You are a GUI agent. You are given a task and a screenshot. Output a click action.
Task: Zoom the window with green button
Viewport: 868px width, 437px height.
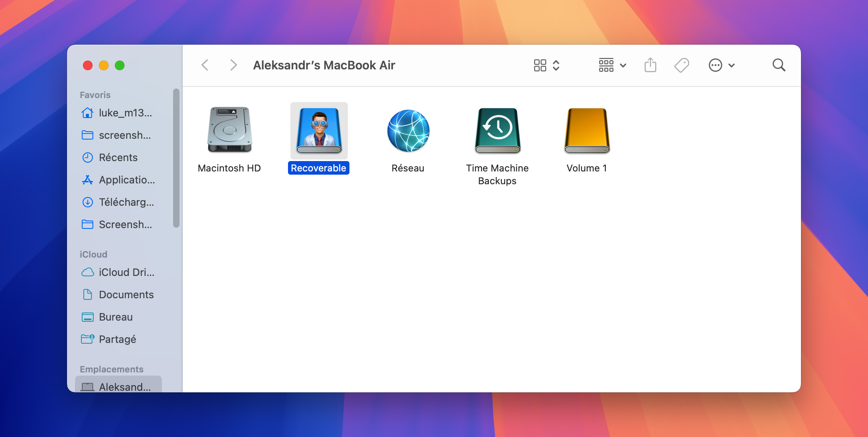pyautogui.click(x=120, y=65)
